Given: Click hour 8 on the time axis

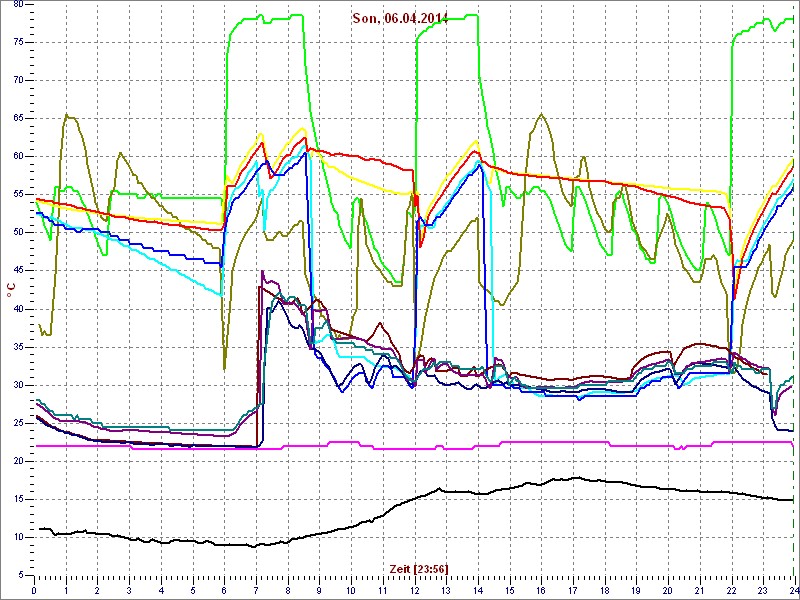Looking at the screenshot, I should coord(287,588).
